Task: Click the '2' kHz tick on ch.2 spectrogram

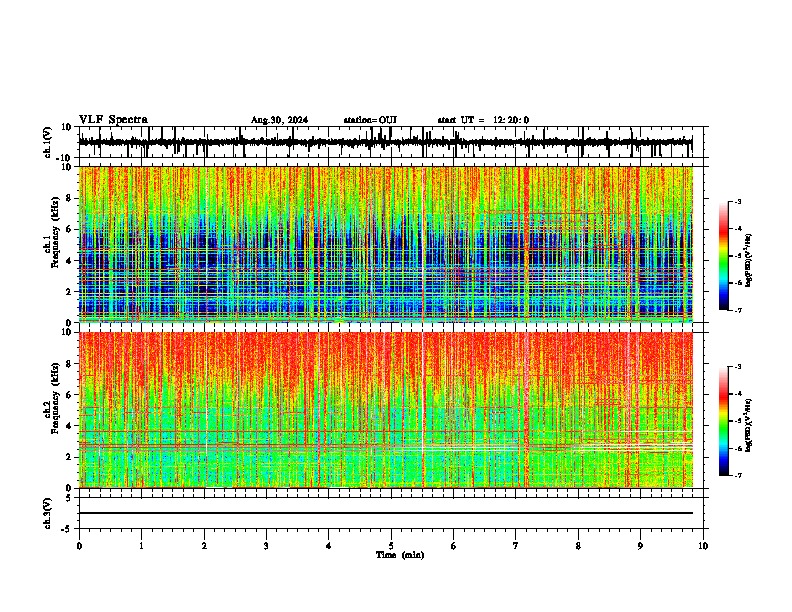Action: pos(71,457)
